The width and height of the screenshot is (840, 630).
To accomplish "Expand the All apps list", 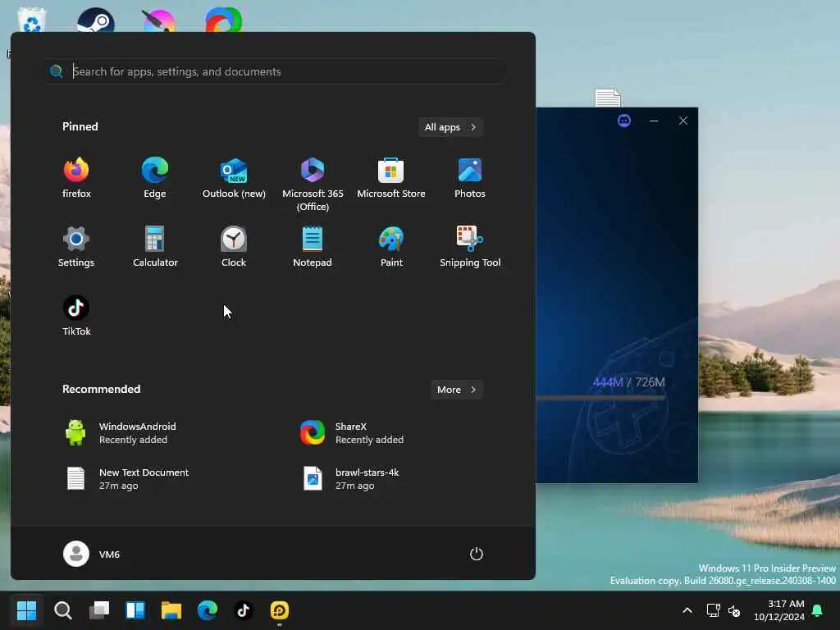I will click(450, 127).
